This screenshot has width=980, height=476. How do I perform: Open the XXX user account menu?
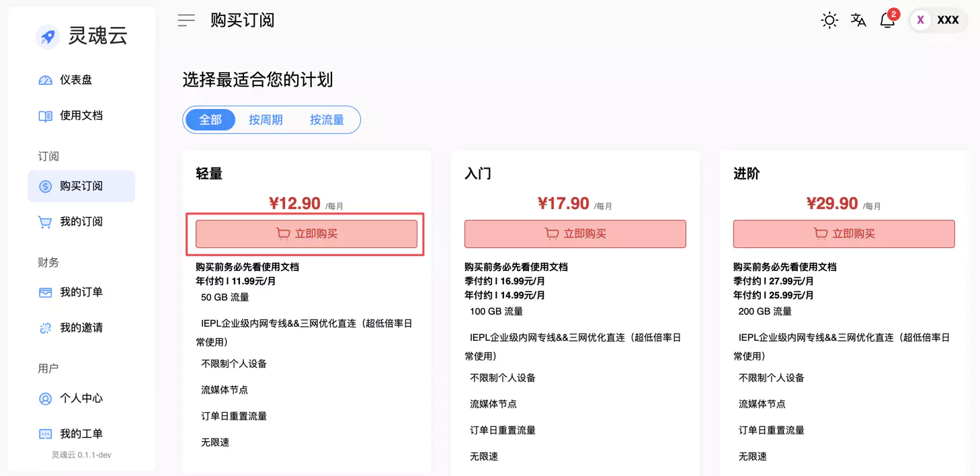(x=938, y=20)
